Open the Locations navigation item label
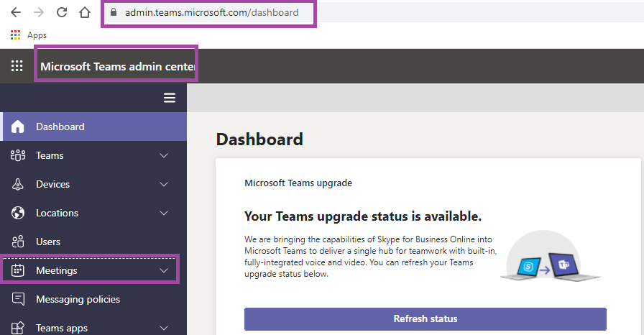Viewport: 644px width, 335px height. click(x=57, y=213)
